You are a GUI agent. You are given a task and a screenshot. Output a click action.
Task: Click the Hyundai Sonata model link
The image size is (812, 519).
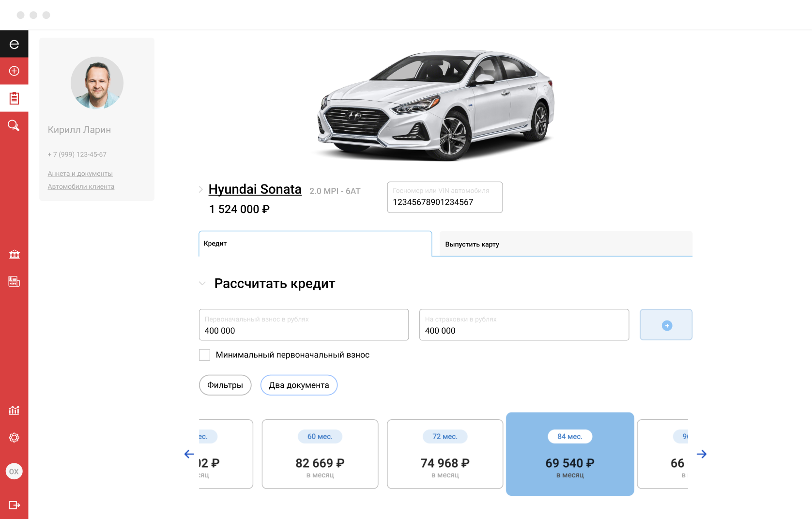[255, 189]
